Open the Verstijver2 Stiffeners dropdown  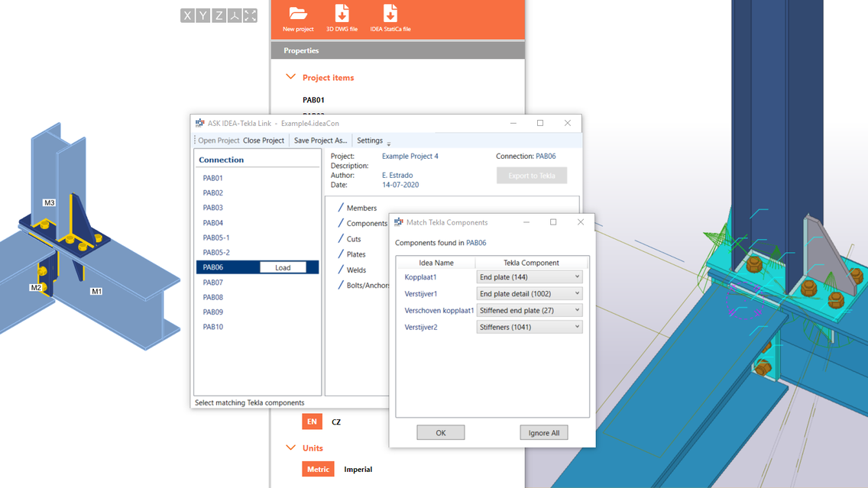(x=530, y=326)
